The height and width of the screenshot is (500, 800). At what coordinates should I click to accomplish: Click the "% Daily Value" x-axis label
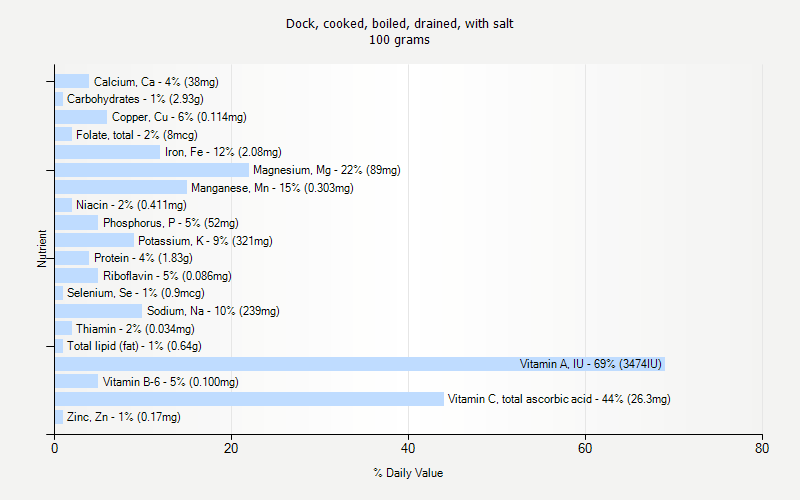pos(408,473)
